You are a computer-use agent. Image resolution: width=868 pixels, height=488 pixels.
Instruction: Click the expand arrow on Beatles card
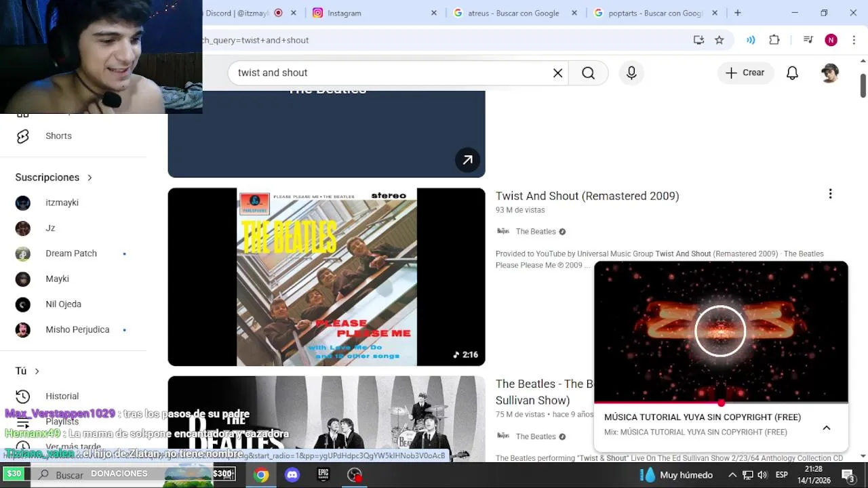coord(467,160)
